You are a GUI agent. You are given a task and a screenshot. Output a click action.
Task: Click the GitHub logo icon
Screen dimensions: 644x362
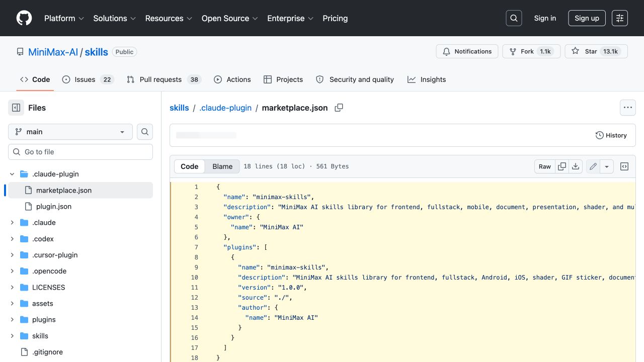click(24, 18)
